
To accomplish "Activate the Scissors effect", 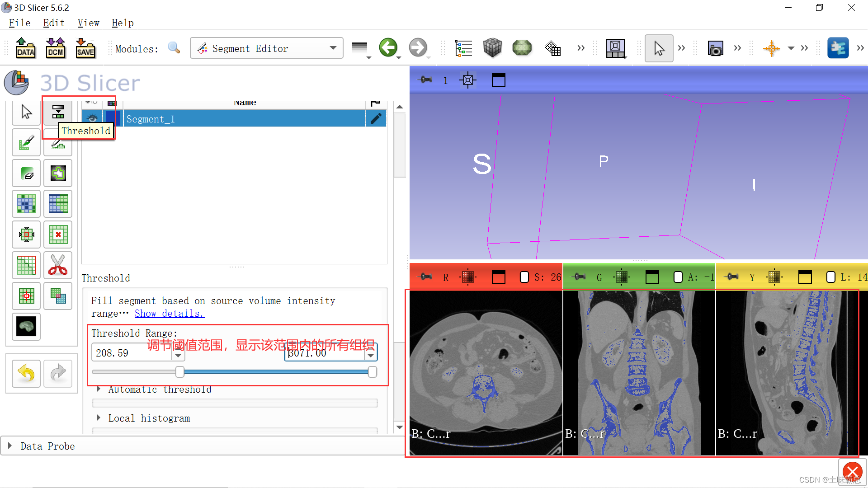I will [58, 265].
